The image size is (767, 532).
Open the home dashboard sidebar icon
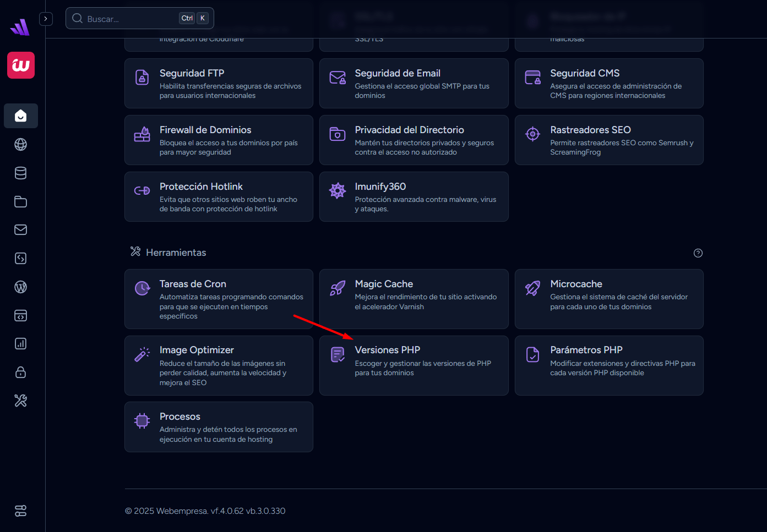click(21, 116)
